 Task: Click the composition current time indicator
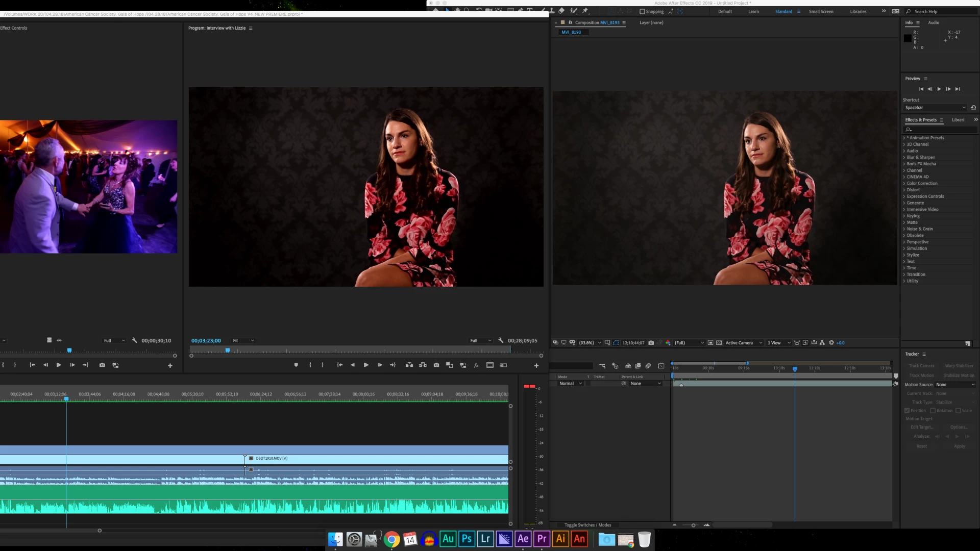[x=795, y=368]
